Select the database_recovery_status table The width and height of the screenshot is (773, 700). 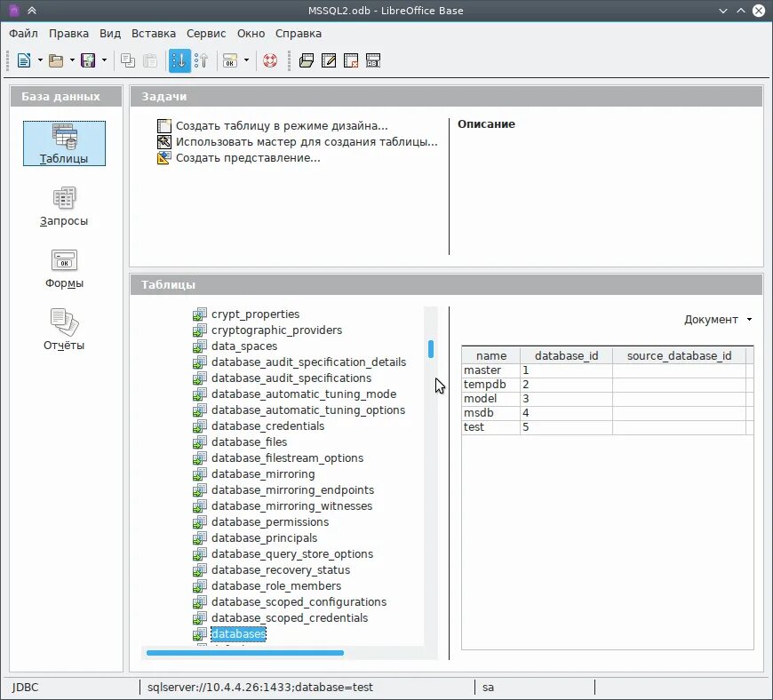point(281,569)
